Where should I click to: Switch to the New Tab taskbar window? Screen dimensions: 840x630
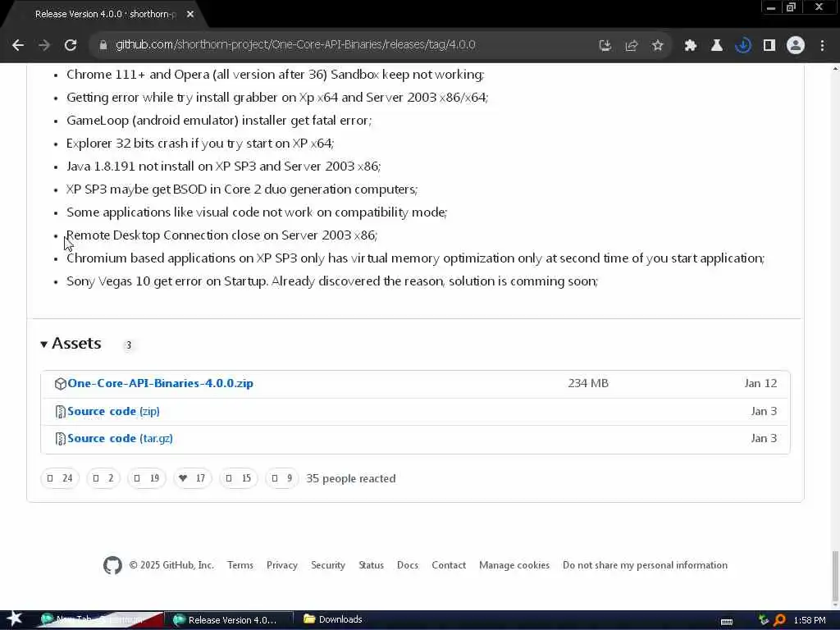99,620
